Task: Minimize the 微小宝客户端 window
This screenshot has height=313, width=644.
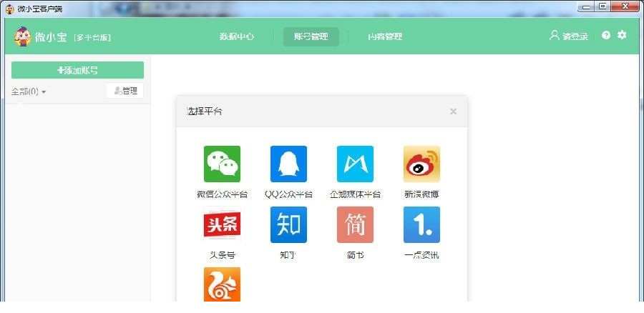Action: point(586,6)
